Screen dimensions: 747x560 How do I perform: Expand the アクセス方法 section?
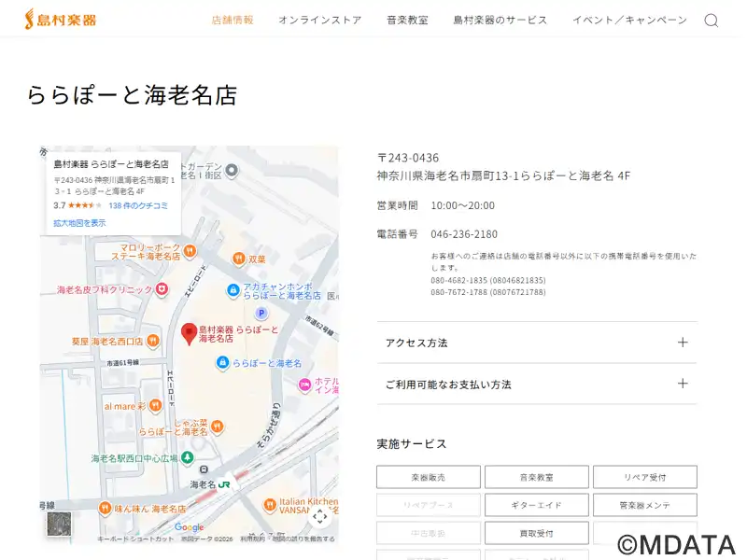click(x=536, y=343)
